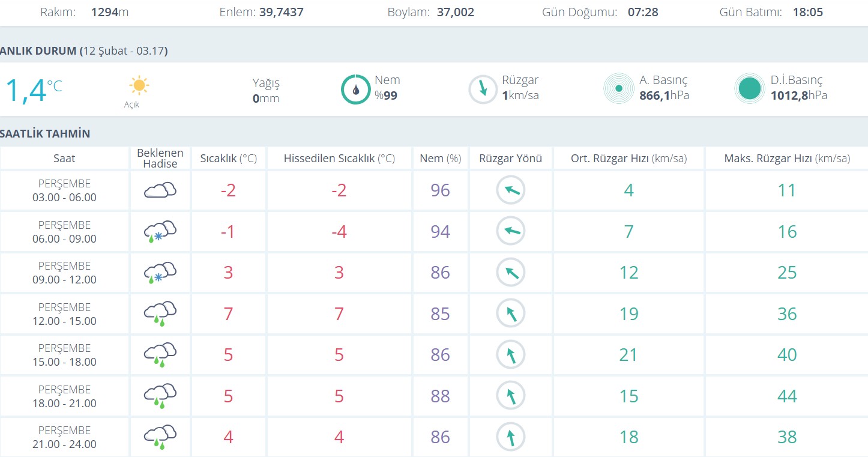This screenshot has width=868, height=457.
Task: Click the cloudy icon for 03.00 - 06.00
Action: (160, 190)
